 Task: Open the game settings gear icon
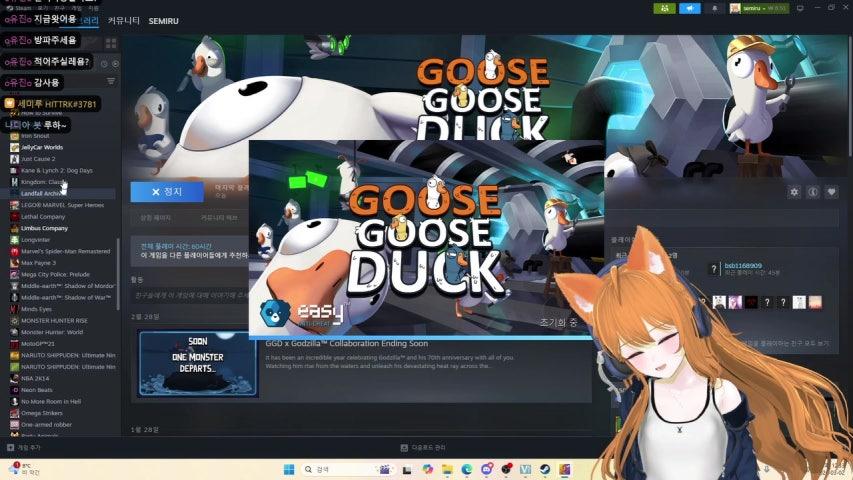pos(794,192)
